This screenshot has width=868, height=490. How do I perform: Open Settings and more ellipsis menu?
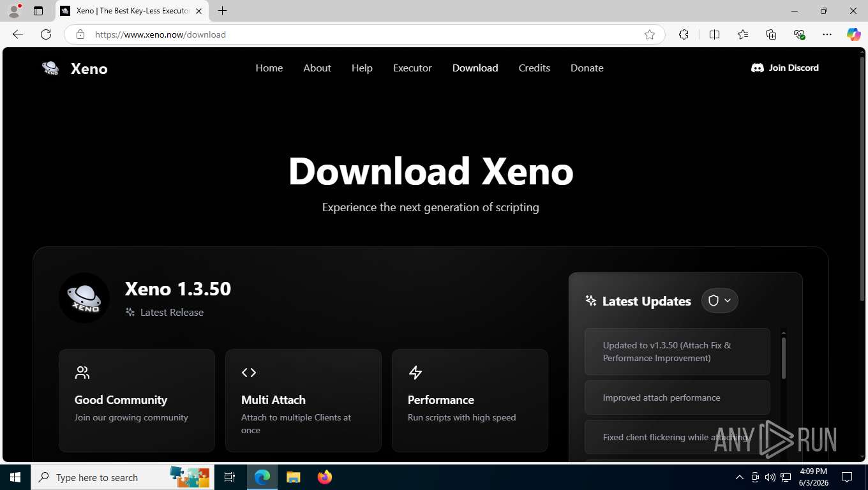point(827,34)
